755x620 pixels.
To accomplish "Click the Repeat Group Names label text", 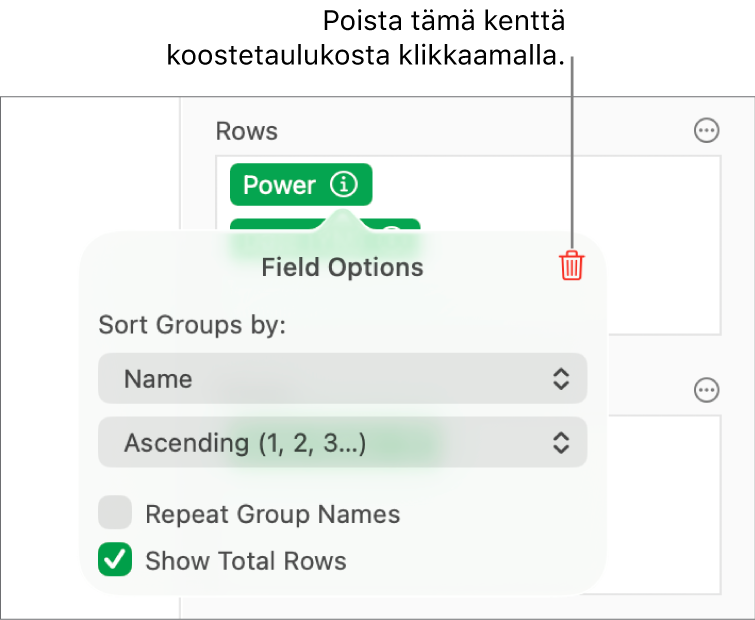I will coord(272,514).
